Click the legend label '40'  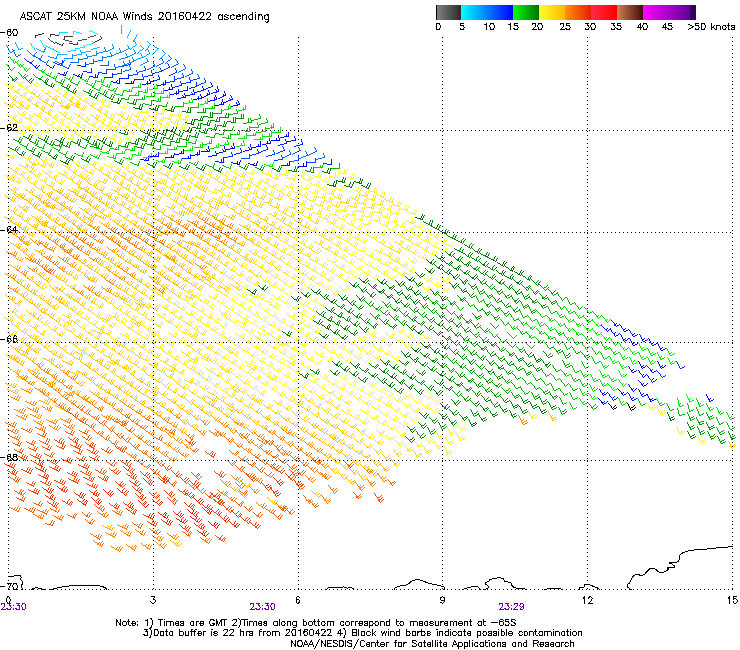(642, 26)
